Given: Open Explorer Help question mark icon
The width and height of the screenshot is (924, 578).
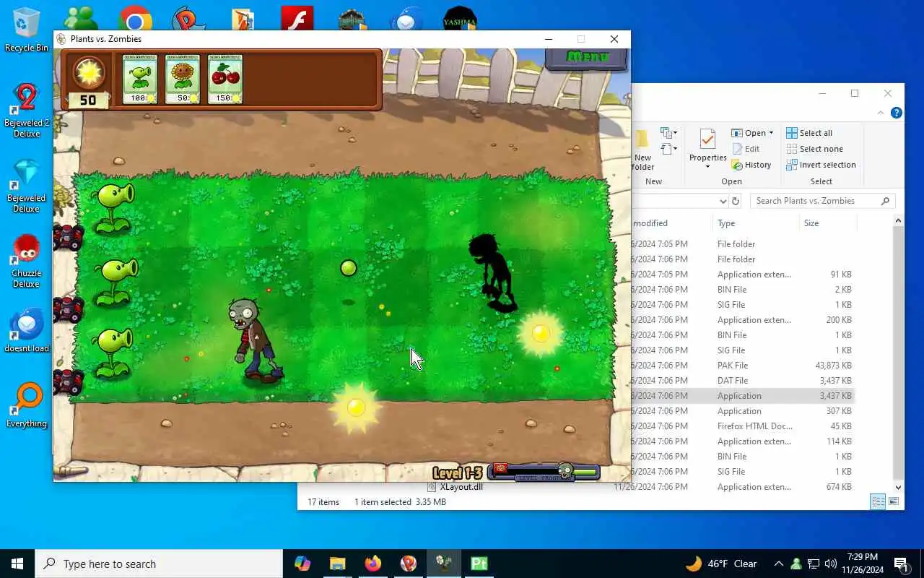Looking at the screenshot, I should [x=896, y=113].
